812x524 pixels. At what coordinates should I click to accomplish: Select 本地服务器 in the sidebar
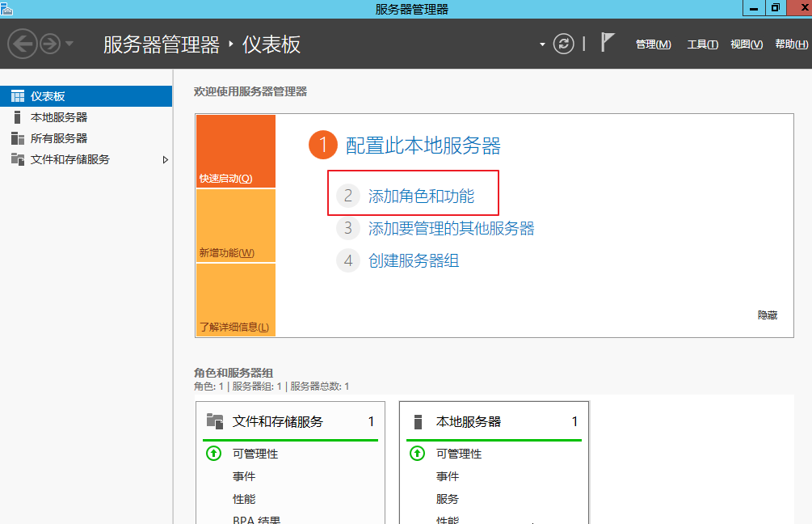tap(86, 117)
